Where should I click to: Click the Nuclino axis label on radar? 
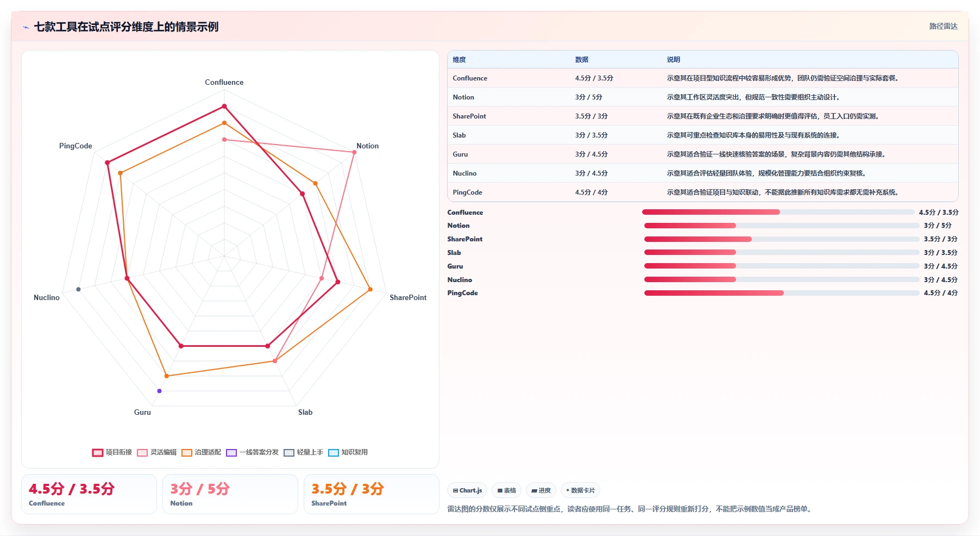click(x=47, y=298)
